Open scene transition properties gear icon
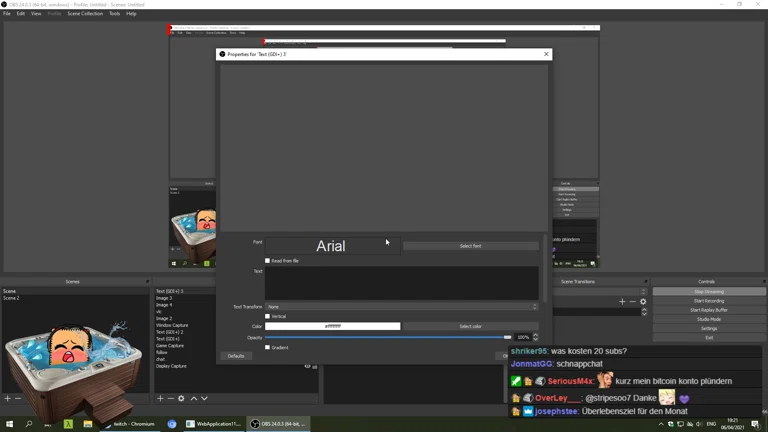This screenshot has width=768, height=432. pyautogui.click(x=643, y=301)
